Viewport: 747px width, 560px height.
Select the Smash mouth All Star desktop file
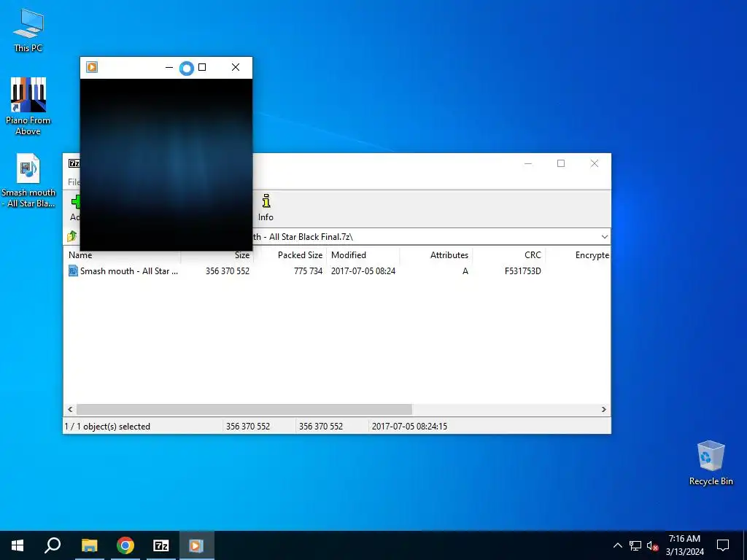click(x=28, y=181)
